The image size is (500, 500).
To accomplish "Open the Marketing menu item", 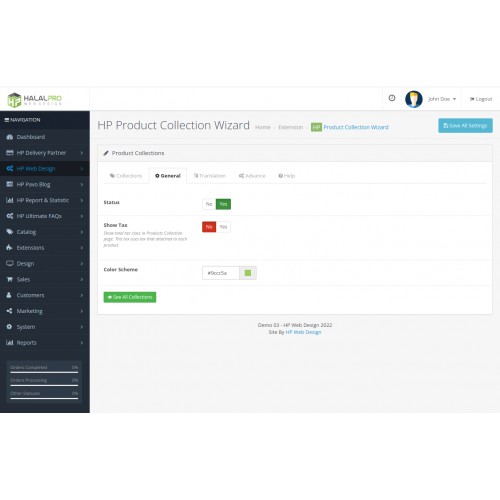I will click(45, 311).
